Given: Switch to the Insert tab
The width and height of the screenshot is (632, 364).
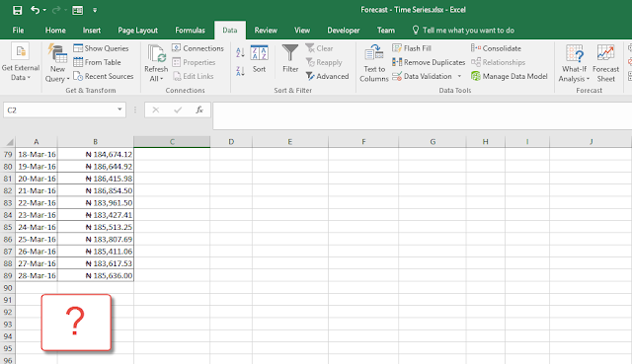Looking at the screenshot, I should pos(92,31).
